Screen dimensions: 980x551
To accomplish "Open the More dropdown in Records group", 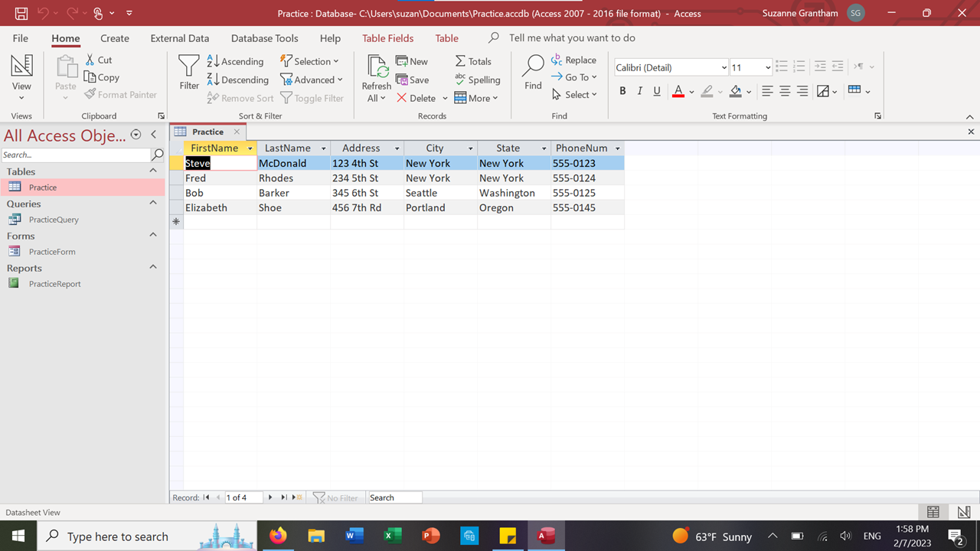I will tap(476, 98).
